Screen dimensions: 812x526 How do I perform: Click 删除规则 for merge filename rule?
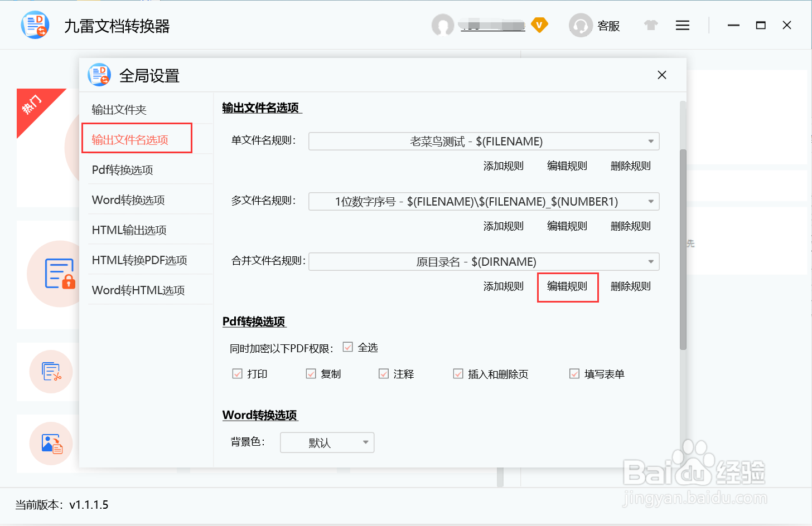[x=631, y=286]
